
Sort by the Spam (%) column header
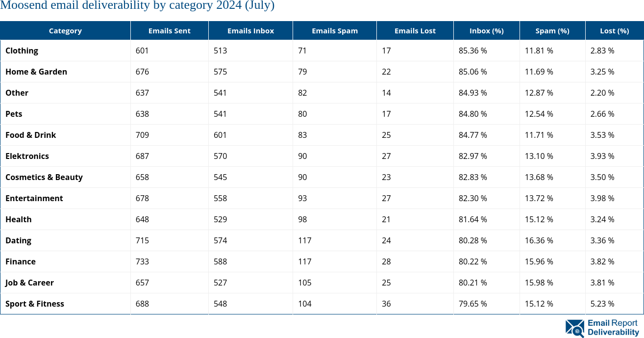[552, 30]
